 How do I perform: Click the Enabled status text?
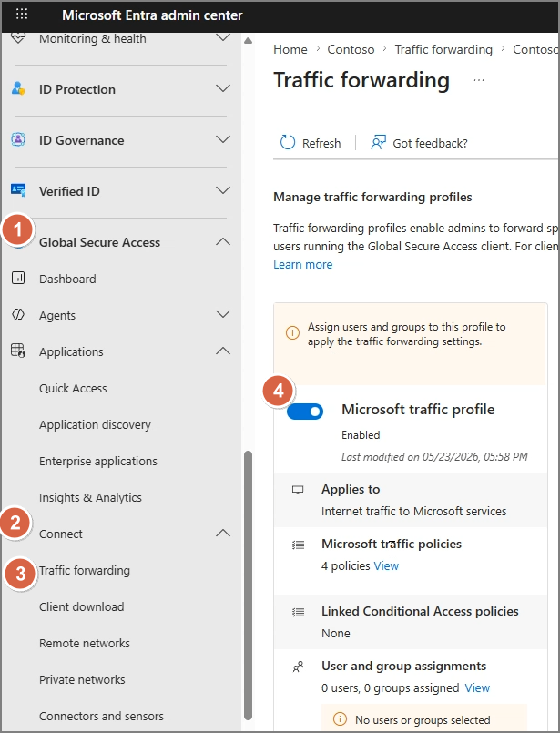(x=361, y=435)
